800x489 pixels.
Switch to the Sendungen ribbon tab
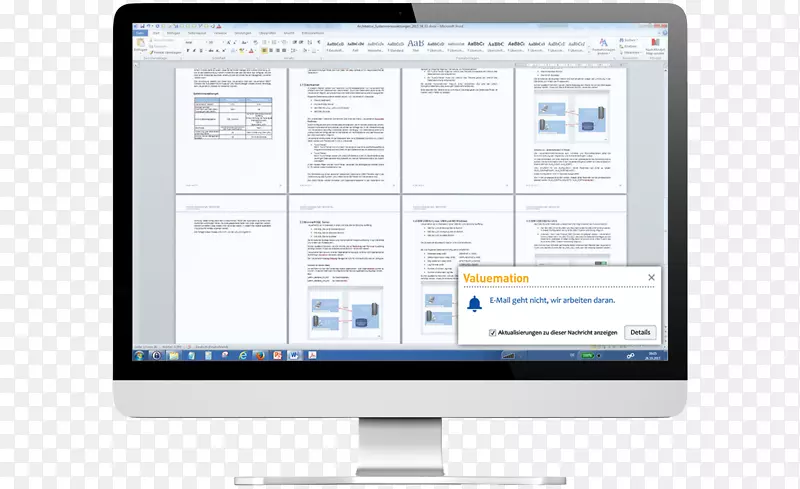(243, 33)
